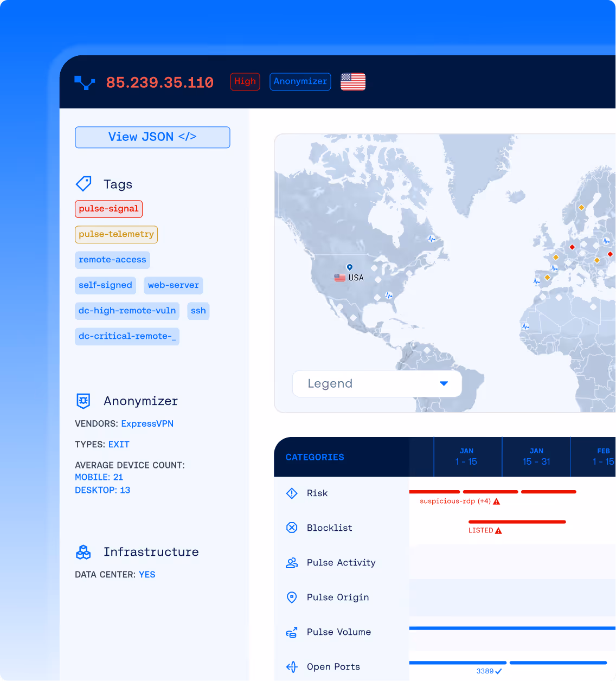Click the Anonymizer shield icon
The height and width of the screenshot is (681, 616).
pyautogui.click(x=84, y=401)
